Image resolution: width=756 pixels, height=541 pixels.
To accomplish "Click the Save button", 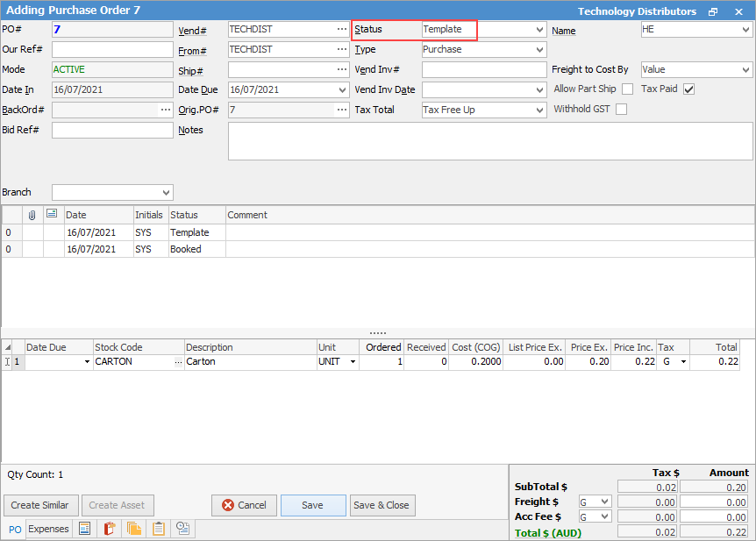I will click(313, 505).
